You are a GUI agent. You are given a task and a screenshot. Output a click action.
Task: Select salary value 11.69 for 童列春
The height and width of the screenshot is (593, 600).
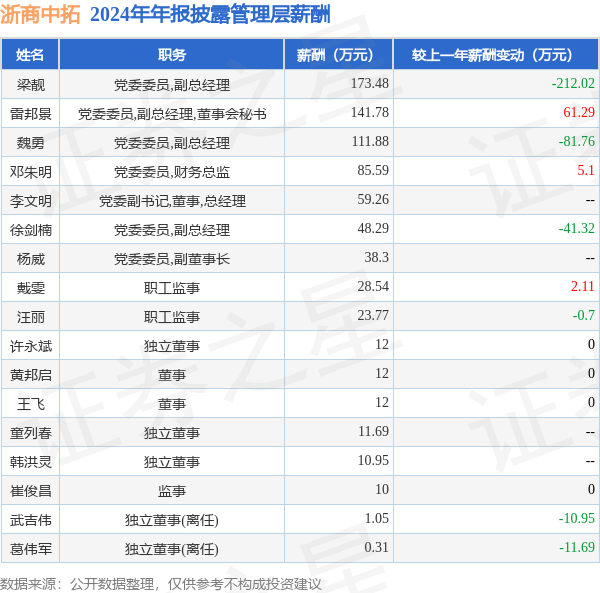pos(373,432)
